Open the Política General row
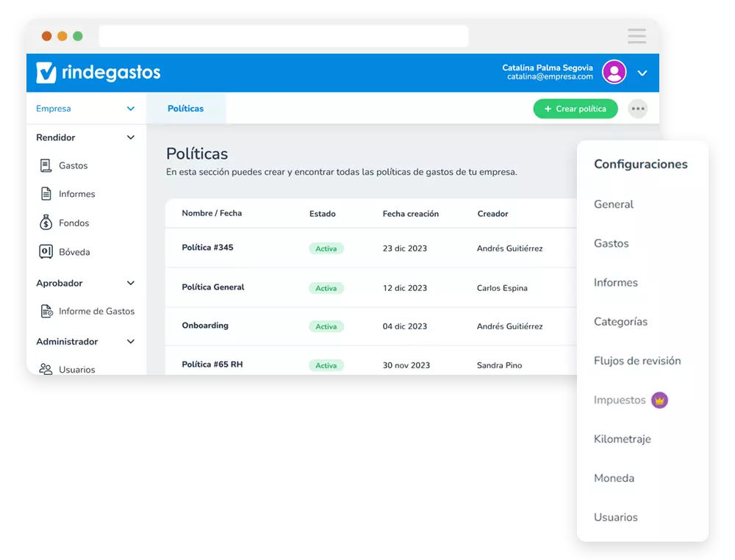This screenshot has width=735, height=560. pyautogui.click(x=213, y=287)
